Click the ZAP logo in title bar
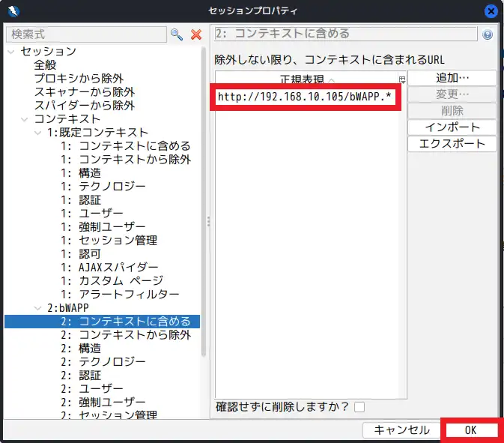Viewport: 504px width, 443px height. [x=13, y=11]
